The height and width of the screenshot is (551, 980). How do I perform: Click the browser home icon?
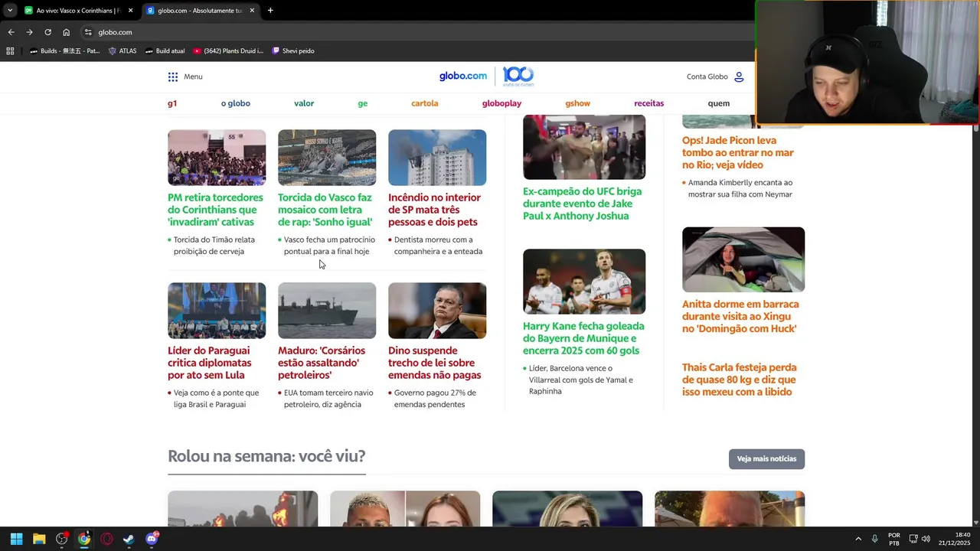click(x=66, y=32)
